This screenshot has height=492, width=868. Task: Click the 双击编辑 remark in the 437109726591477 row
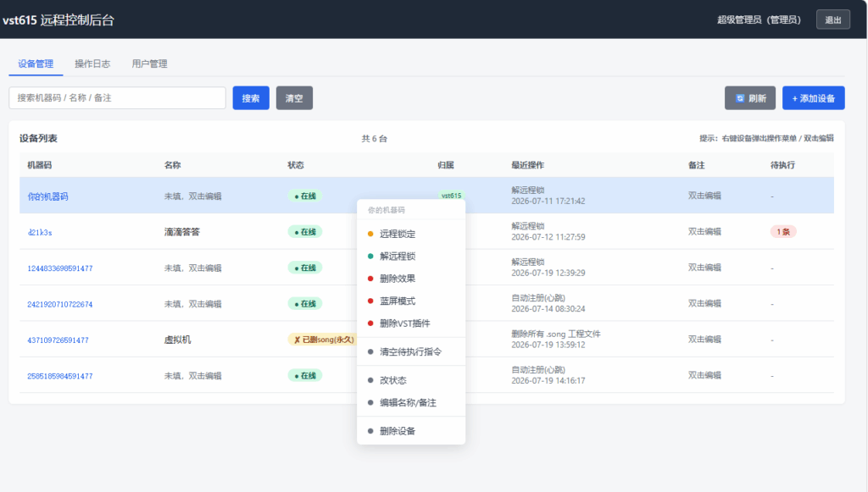[x=704, y=340]
